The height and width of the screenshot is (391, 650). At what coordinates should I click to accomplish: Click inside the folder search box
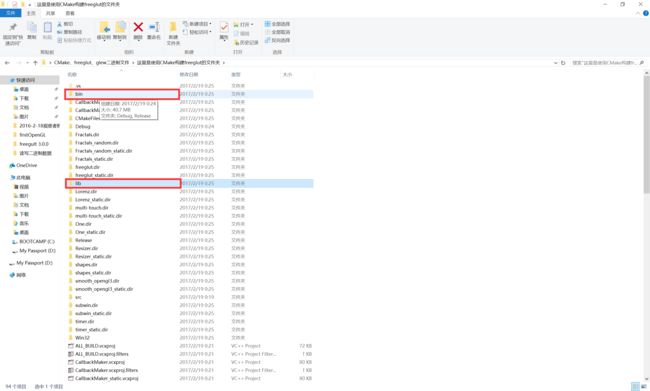tap(607, 63)
